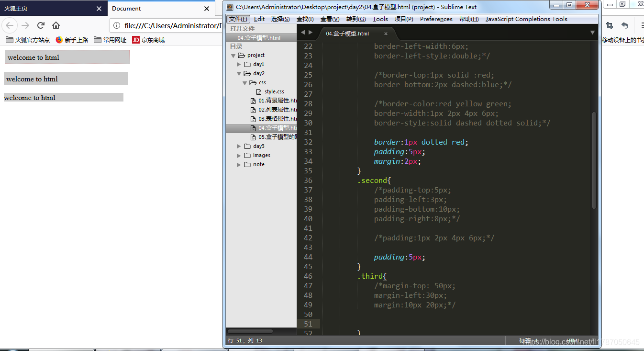Click the note folder icon
Viewport: 644px width, 351px height.
pyautogui.click(x=247, y=165)
